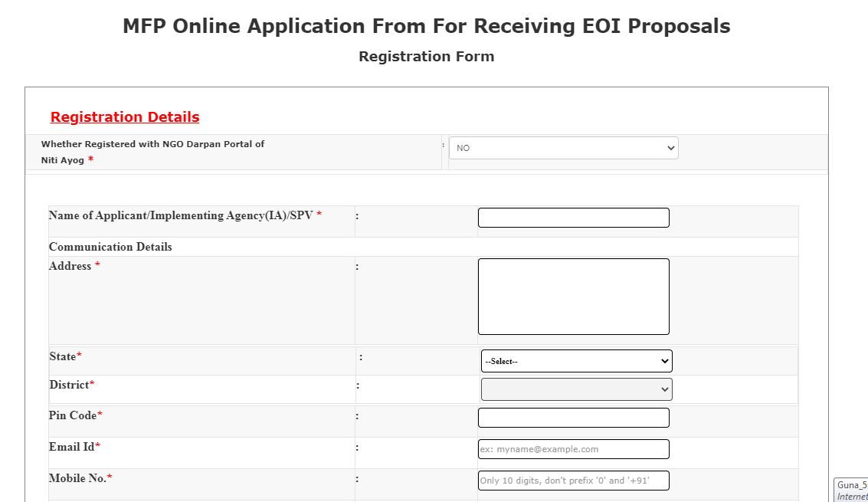This screenshot has width=868, height=502.
Task: Open the District dropdown list
Action: 576,389
